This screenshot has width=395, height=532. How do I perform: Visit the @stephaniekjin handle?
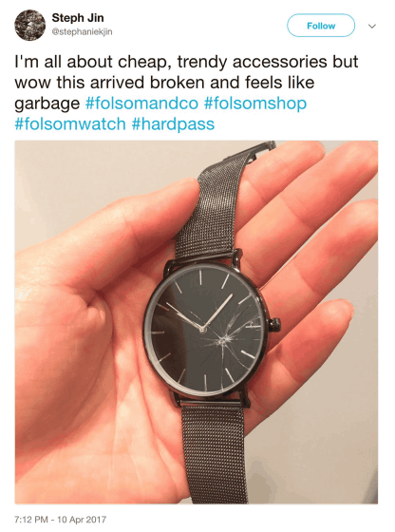pyautogui.click(x=82, y=32)
